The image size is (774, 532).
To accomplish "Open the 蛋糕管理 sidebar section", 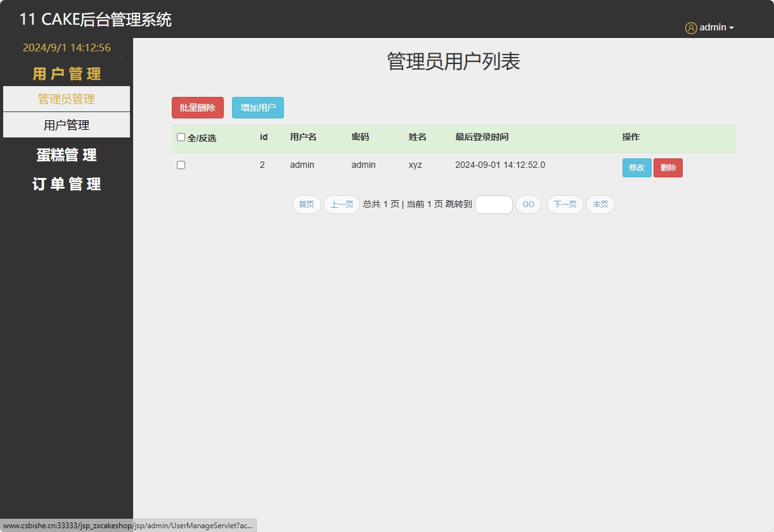I will (66, 155).
